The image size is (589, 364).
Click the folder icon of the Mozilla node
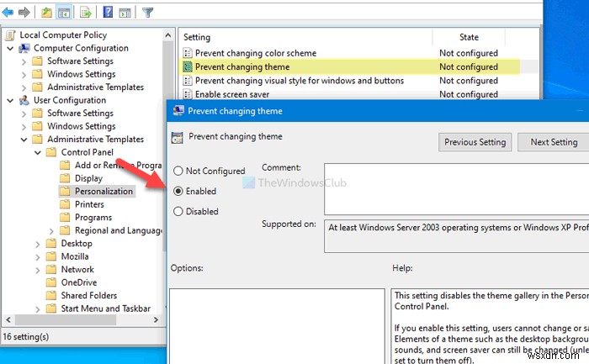pyautogui.click(x=51, y=256)
